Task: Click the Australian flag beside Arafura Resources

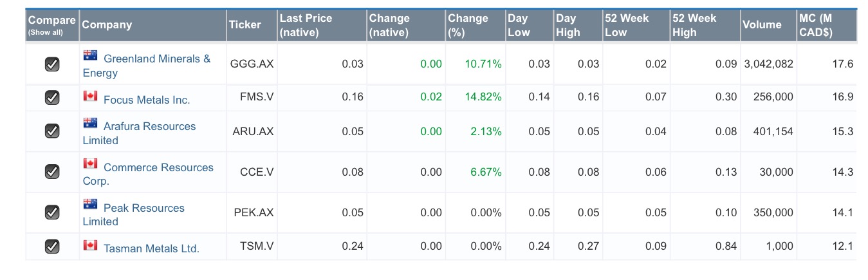Action: point(90,123)
